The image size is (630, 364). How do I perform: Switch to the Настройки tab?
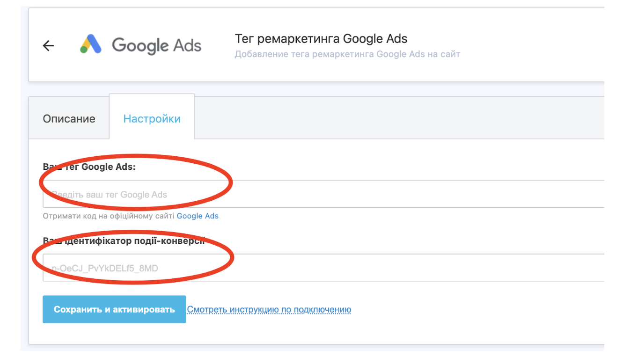point(152,119)
